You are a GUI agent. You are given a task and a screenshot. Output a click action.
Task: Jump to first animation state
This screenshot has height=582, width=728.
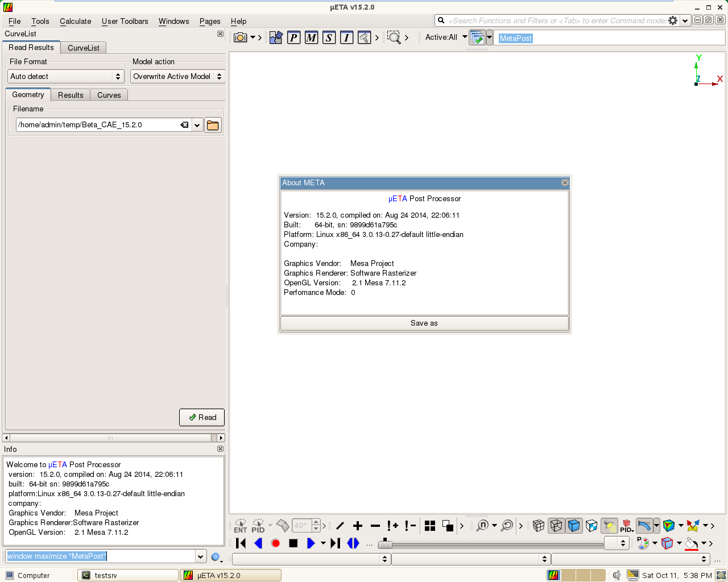pyautogui.click(x=241, y=543)
